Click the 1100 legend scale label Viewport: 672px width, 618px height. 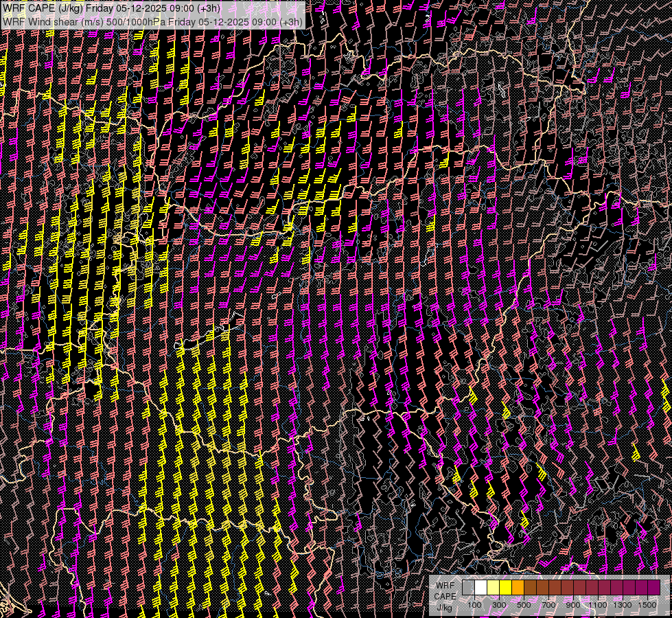(x=598, y=605)
